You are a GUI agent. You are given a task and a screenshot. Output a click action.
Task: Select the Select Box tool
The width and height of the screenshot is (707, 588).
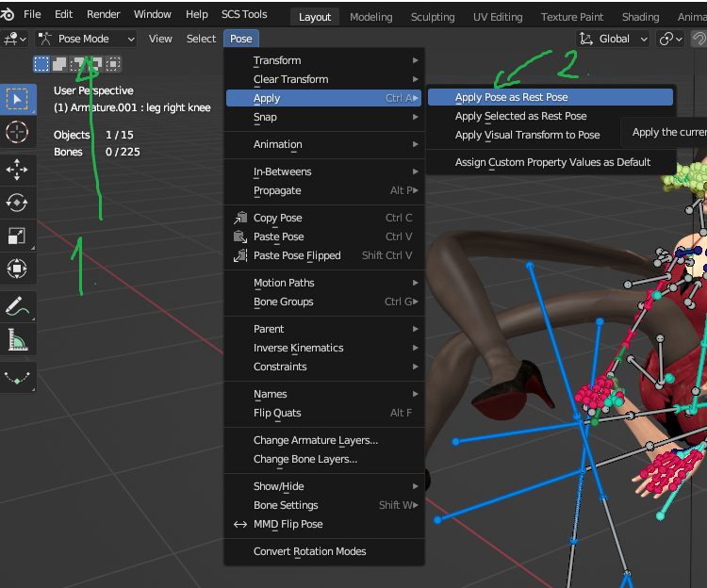coord(18,99)
